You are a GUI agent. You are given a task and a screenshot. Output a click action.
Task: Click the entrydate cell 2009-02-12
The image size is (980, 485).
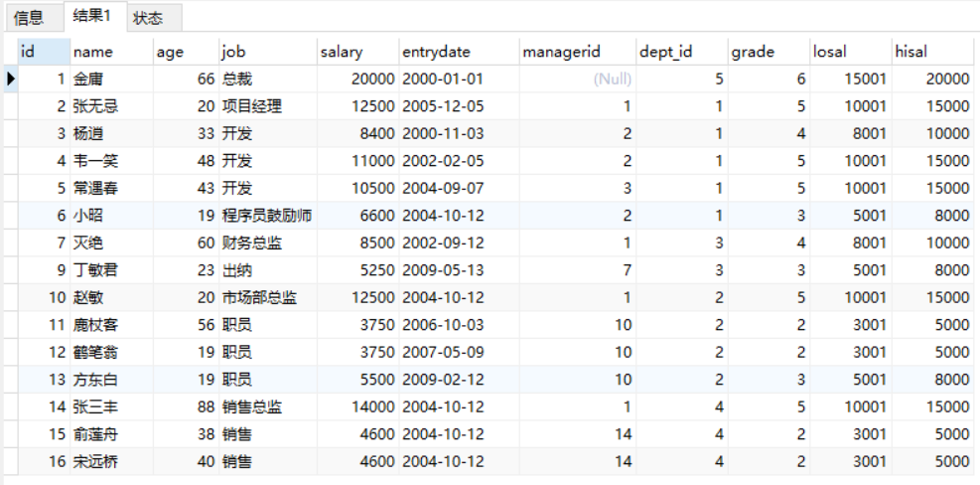coord(459,380)
